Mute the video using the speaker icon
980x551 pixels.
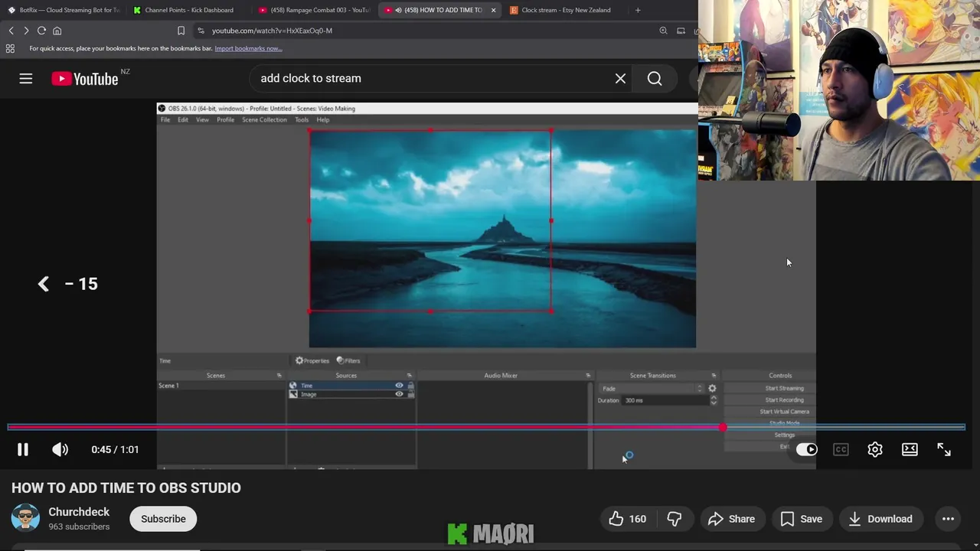(x=60, y=450)
